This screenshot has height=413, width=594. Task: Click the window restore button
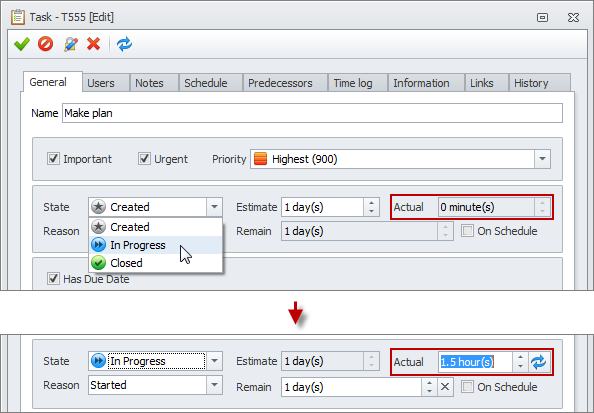pos(542,17)
